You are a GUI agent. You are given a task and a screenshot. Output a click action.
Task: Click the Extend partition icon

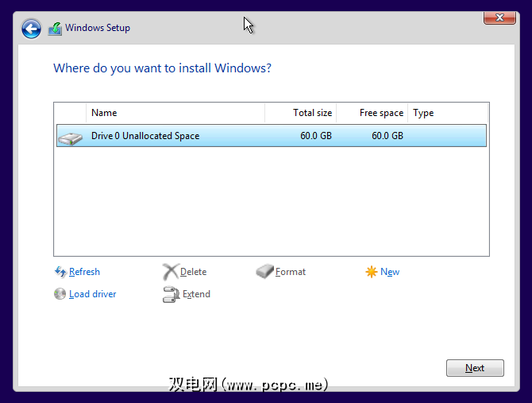(171, 294)
